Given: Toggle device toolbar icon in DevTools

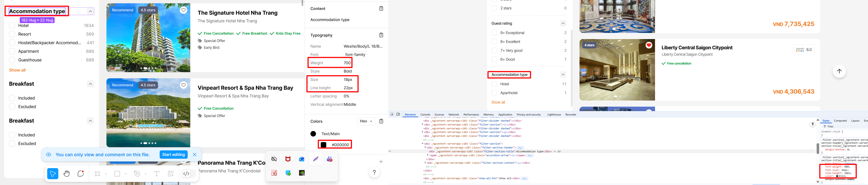Looking at the screenshot, I should [398, 114].
